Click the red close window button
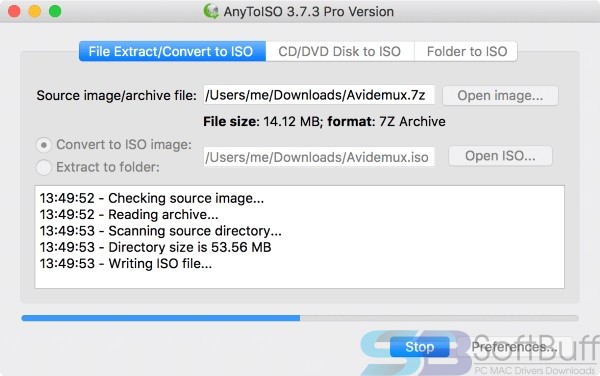This screenshot has width=600, height=376. [x=14, y=11]
